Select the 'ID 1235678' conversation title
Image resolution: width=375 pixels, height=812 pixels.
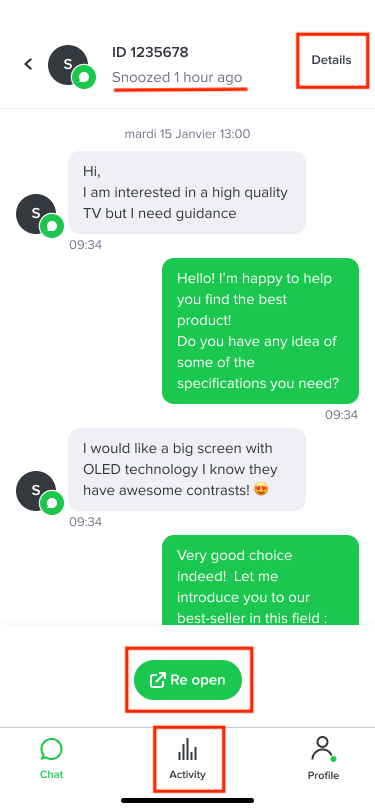[150, 52]
